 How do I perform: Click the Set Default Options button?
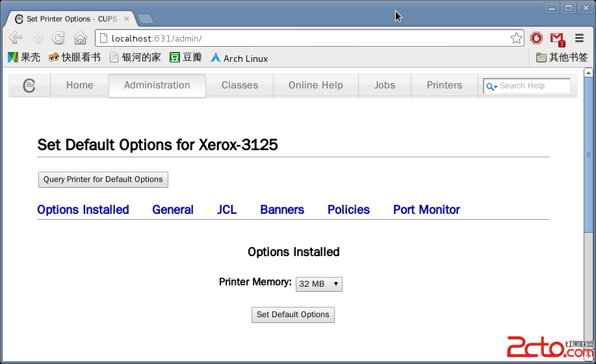click(x=292, y=315)
